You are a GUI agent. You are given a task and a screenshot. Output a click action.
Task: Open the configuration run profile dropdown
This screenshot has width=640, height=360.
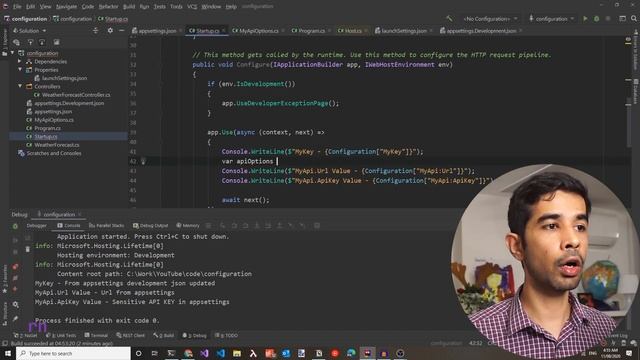pos(551,19)
